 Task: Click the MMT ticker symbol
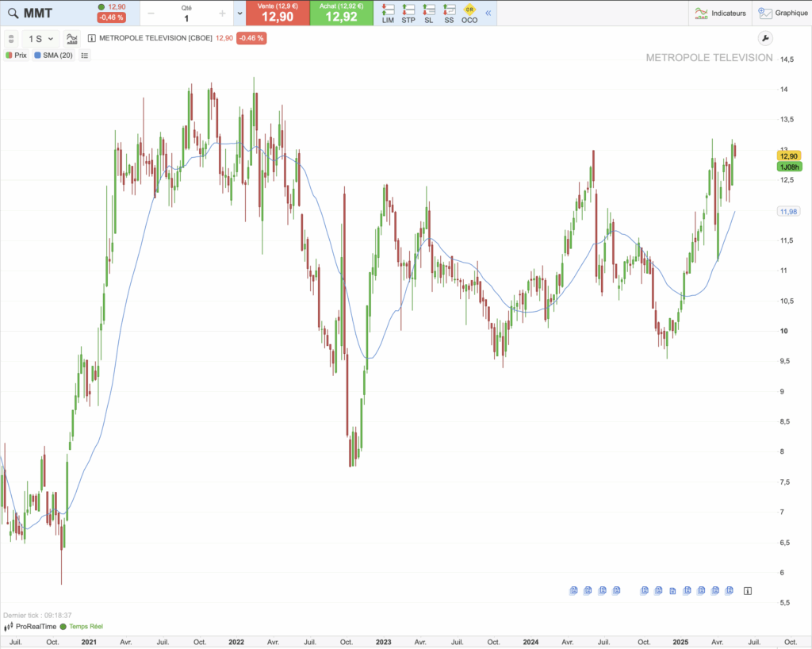coord(38,13)
